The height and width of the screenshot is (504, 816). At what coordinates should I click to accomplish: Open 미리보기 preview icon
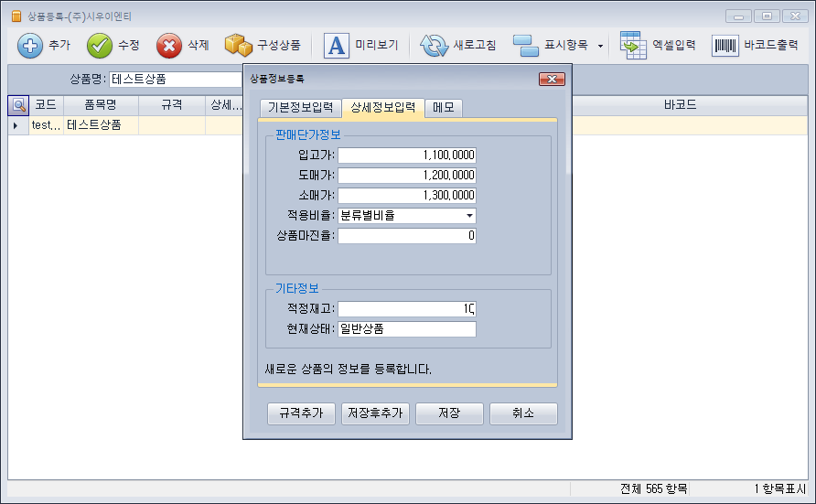click(x=337, y=45)
